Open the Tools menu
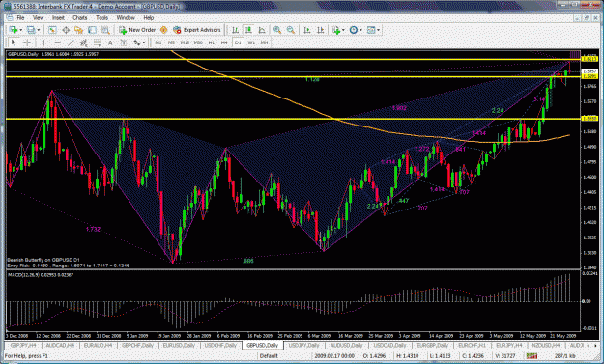604x364 pixels. 101,17
